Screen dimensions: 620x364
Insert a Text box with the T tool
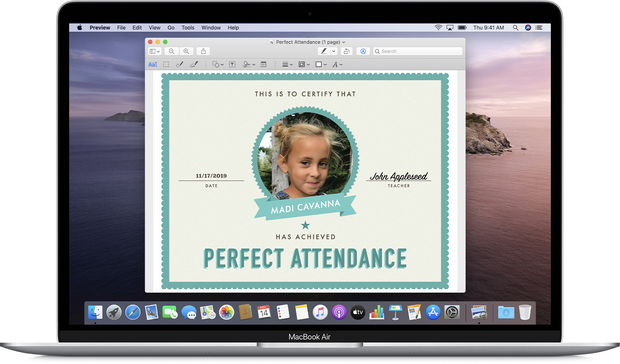(232, 64)
